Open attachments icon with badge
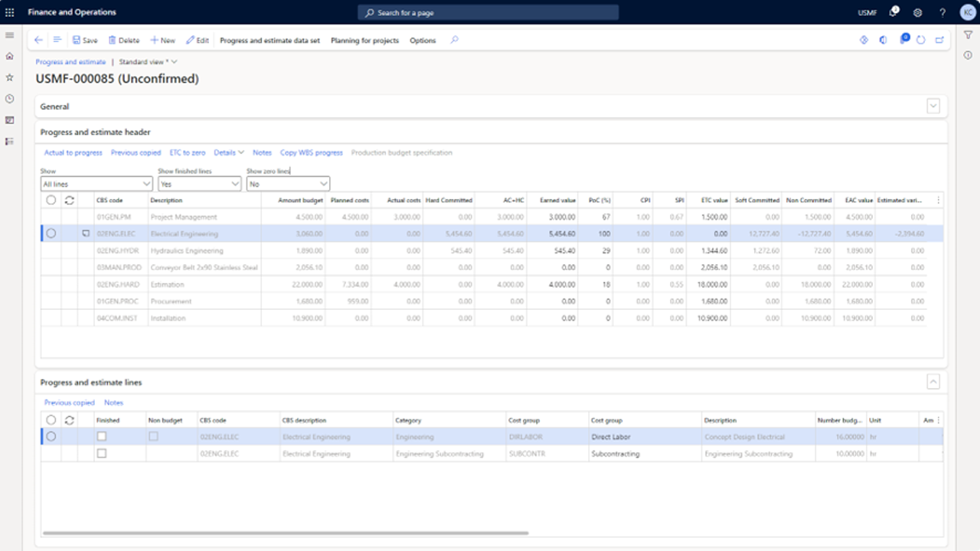Image resolution: width=980 pixels, height=551 pixels. coord(903,40)
